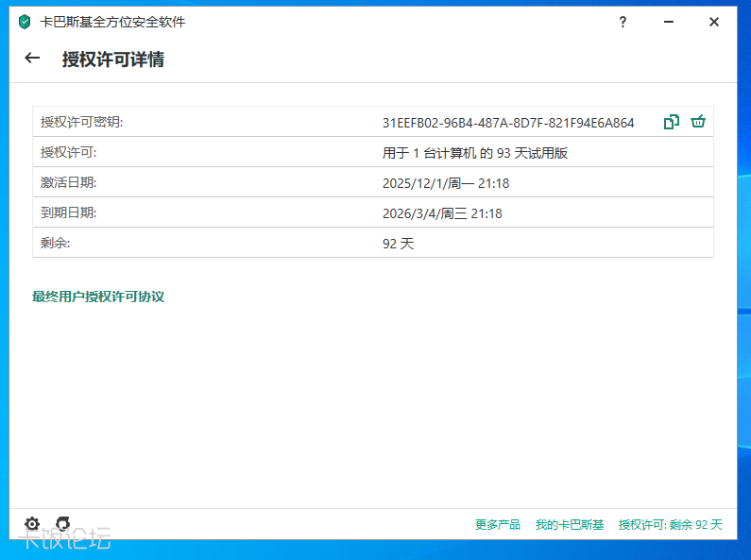Viewport: 751px width, 560px height.
Task: Click 授权许可: 剩余 92 天 in footer
Action: coord(670,525)
